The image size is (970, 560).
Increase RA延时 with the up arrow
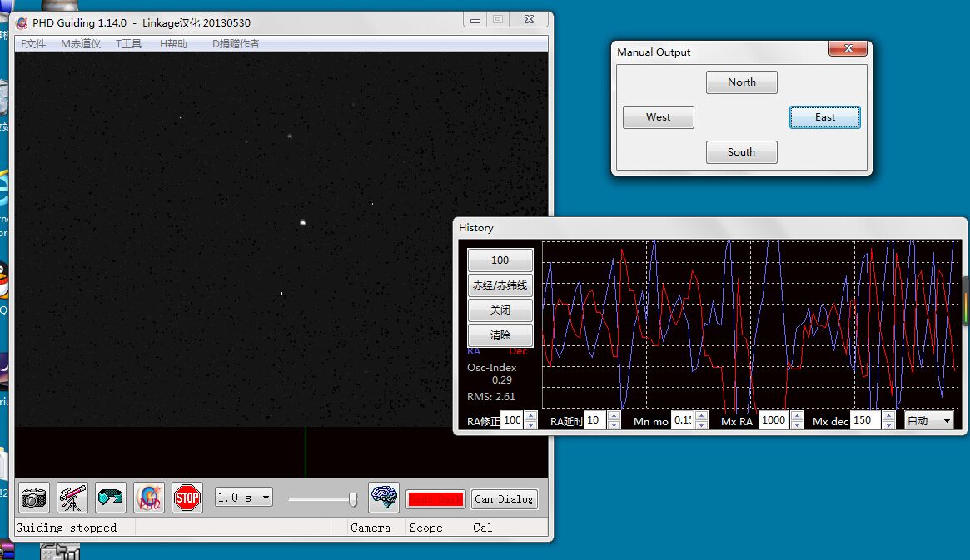coord(614,416)
